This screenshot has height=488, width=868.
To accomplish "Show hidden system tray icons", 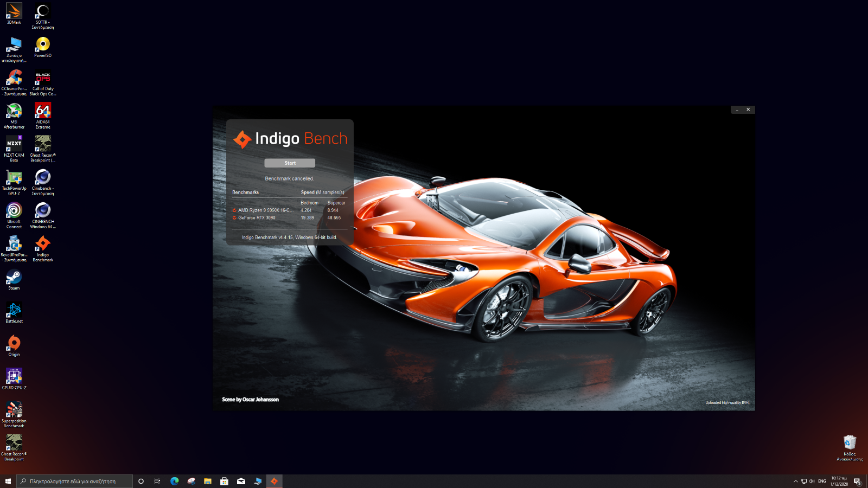I will [796, 481].
